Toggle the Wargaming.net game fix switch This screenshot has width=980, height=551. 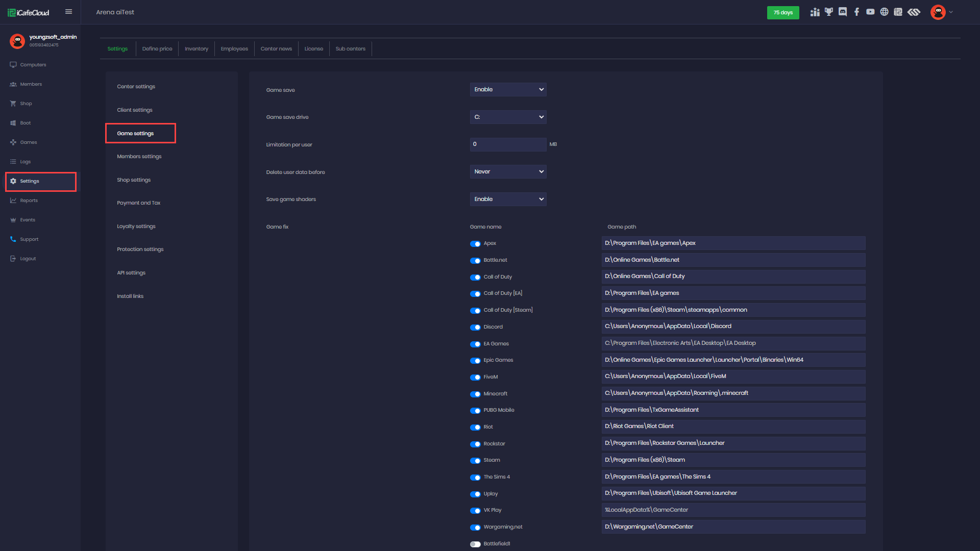pos(475,528)
